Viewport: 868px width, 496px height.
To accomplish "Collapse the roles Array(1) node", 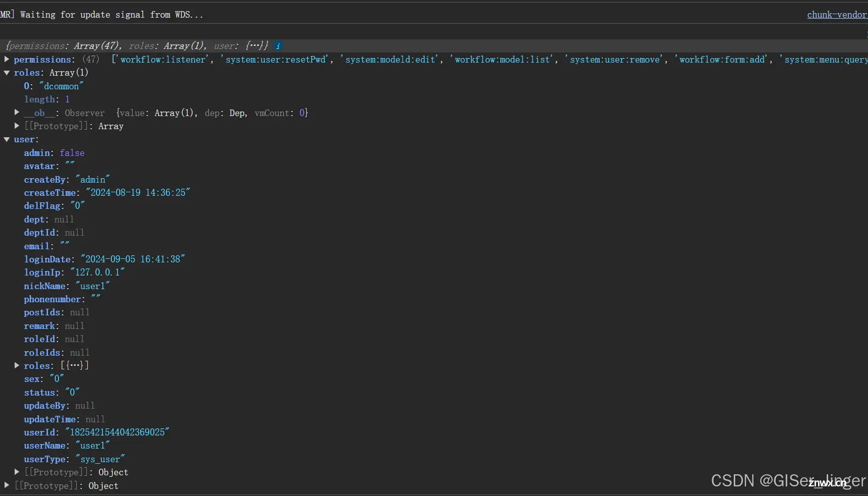I will (x=7, y=73).
